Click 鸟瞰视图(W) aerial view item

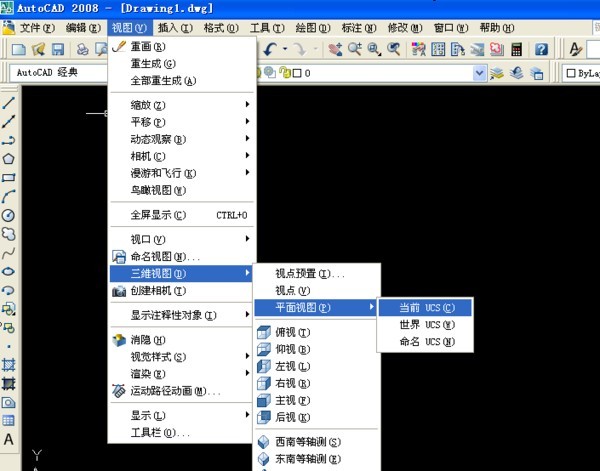(182, 190)
